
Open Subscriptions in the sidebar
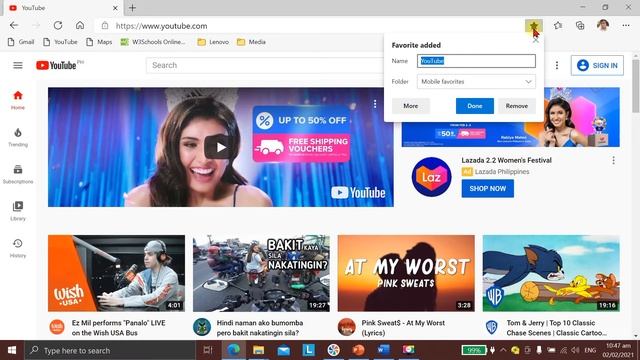click(x=18, y=174)
